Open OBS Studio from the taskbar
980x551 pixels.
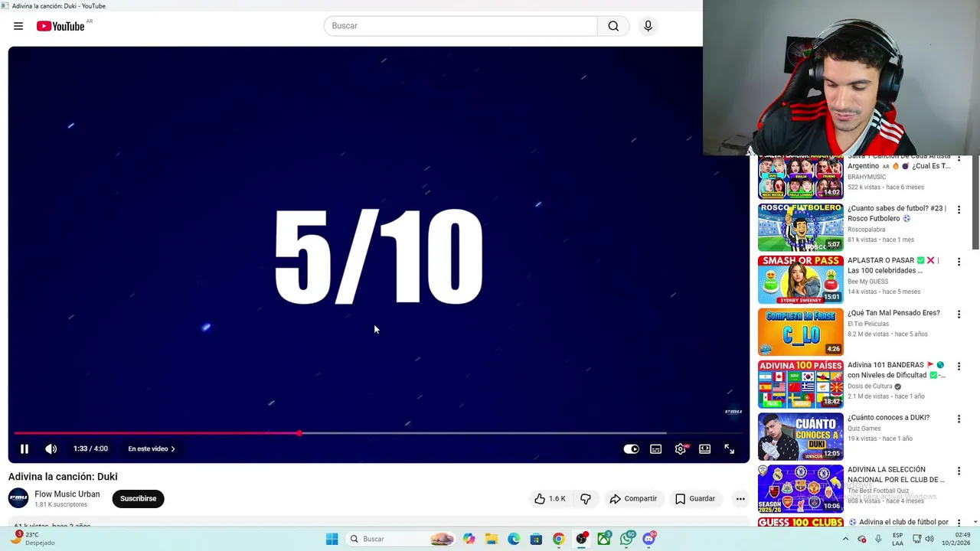point(582,539)
